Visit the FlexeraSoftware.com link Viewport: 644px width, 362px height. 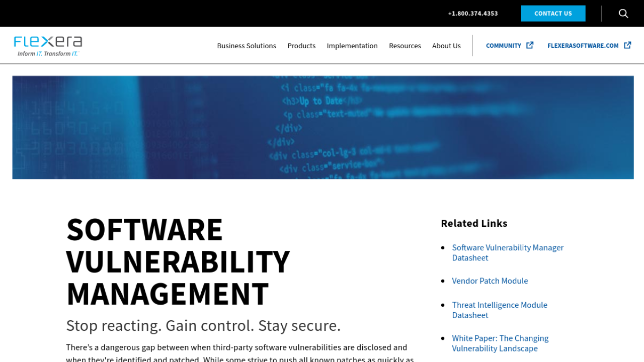pyautogui.click(x=583, y=46)
